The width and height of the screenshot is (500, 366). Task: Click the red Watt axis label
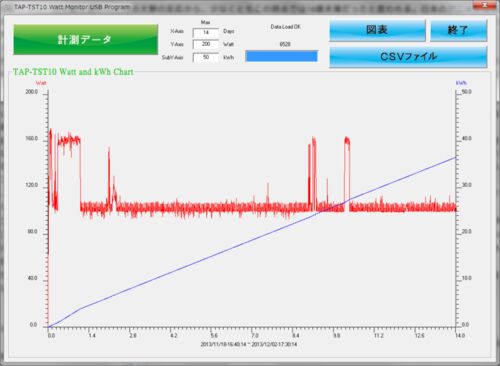coord(41,83)
